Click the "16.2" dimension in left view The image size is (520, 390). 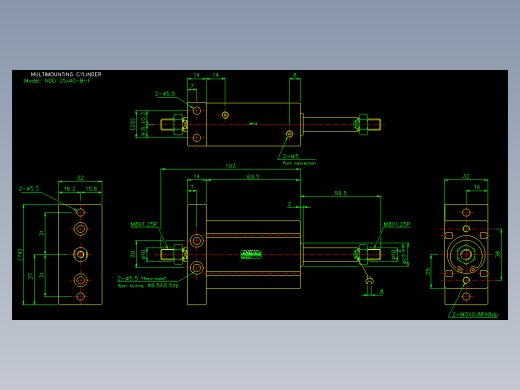tap(69, 189)
